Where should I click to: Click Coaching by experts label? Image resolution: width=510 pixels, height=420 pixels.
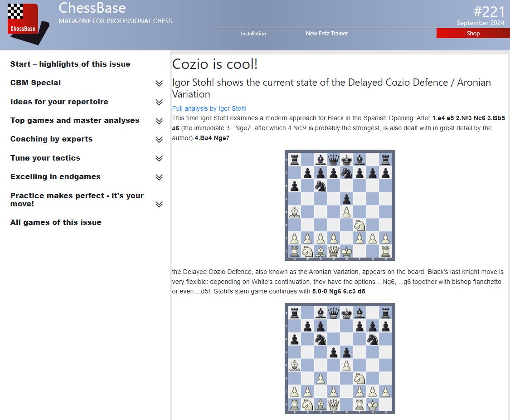(51, 139)
